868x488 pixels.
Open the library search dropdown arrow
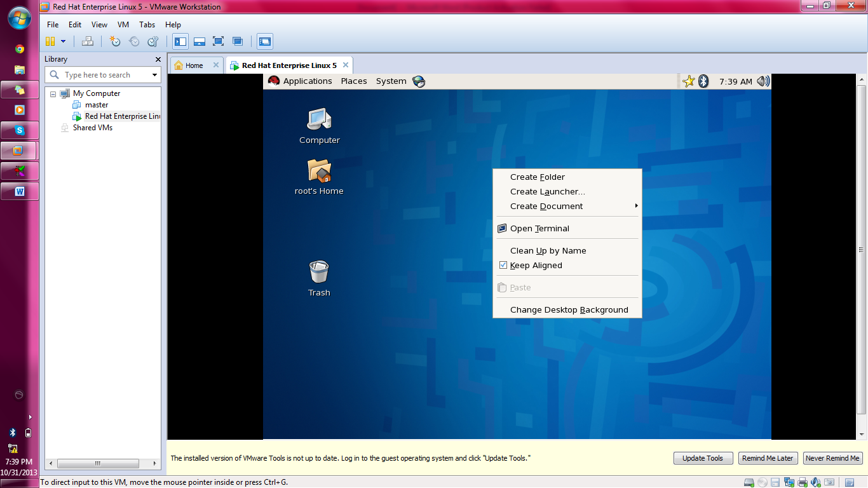[154, 75]
